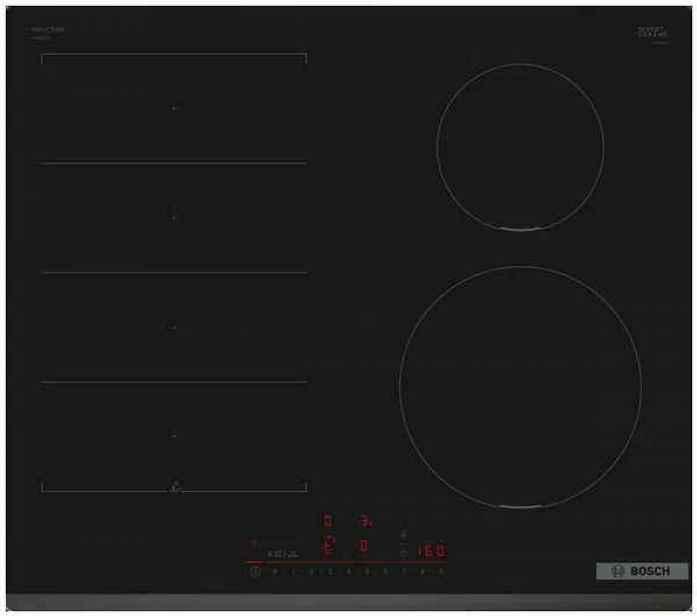Touch the small round cooking zone

(x=520, y=148)
